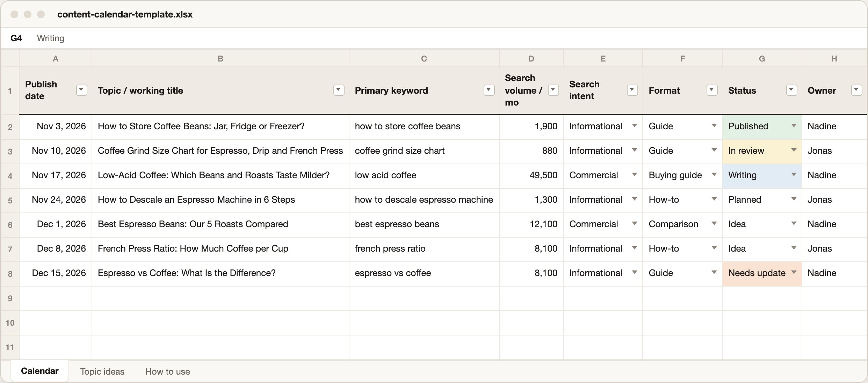Select Nadine owner cell in row 8

(834, 274)
